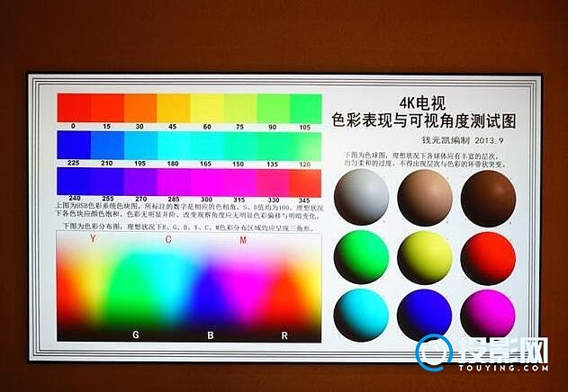Select the magenta block labeled 300
568x392 pixels.
[x=207, y=183]
